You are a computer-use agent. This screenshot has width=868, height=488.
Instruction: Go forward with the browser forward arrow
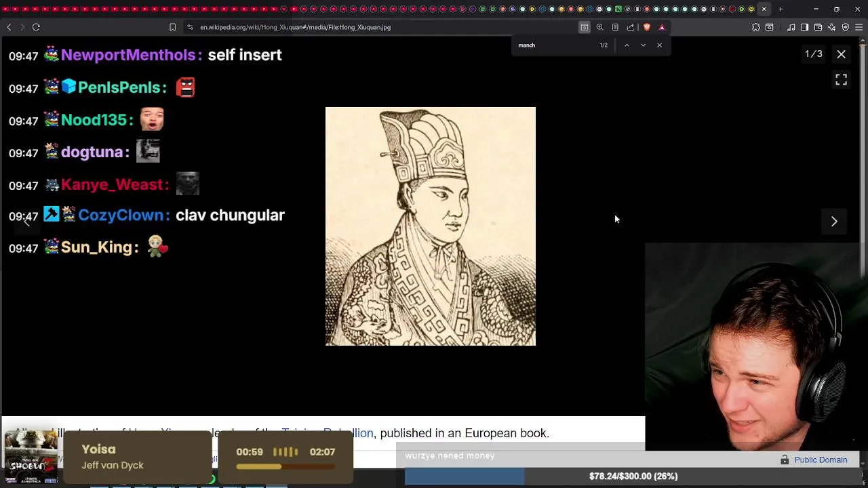(22, 27)
